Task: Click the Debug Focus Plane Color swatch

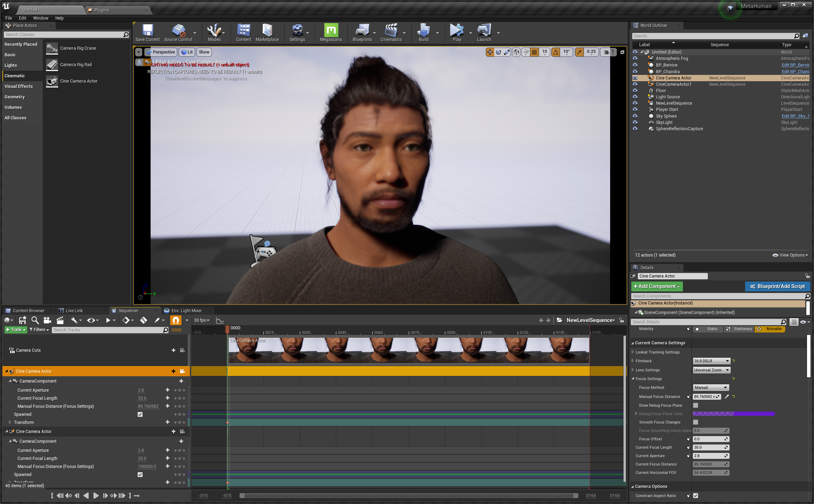Action: [733, 414]
